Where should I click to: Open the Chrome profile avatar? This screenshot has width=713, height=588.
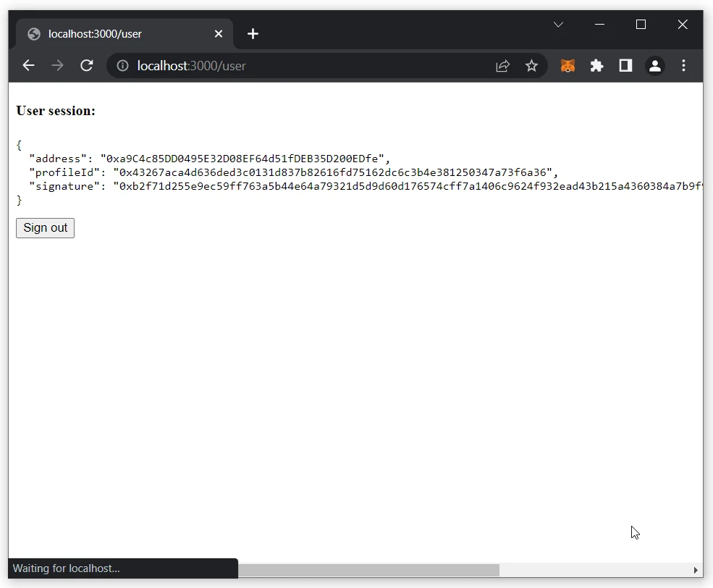coord(654,66)
